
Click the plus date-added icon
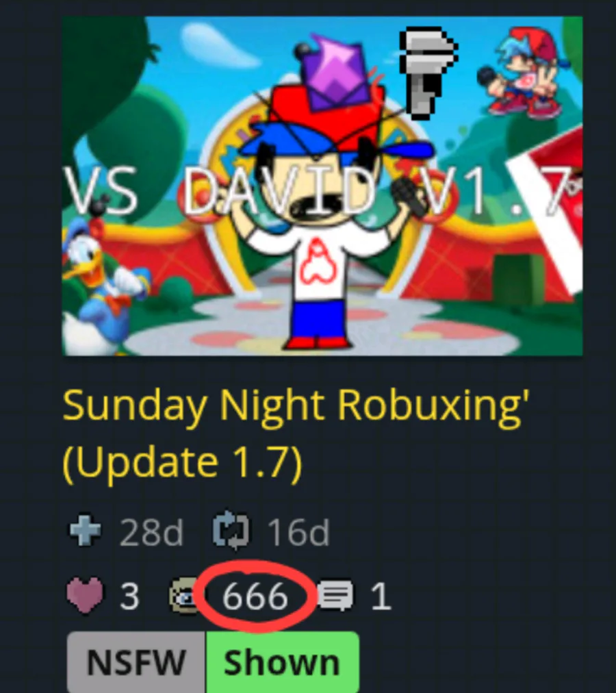click(x=86, y=531)
